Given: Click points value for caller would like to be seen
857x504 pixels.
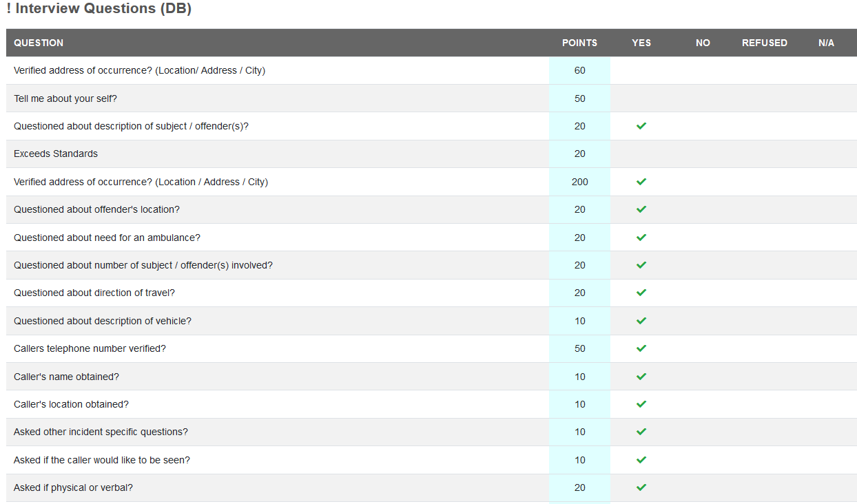Looking at the screenshot, I should pyautogui.click(x=580, y=460).
